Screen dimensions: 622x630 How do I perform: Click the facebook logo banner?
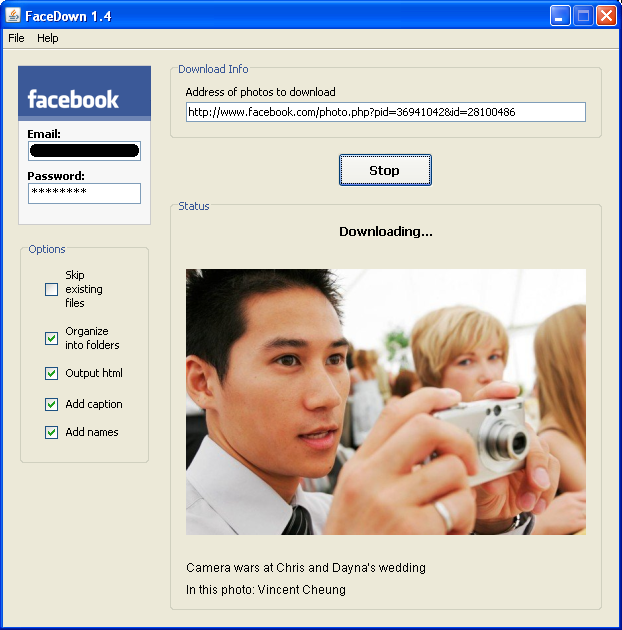click(84, 93)
